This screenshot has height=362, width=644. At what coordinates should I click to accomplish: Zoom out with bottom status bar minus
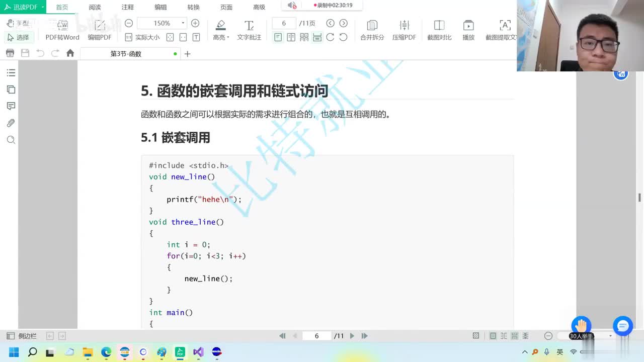coord(548,336)
